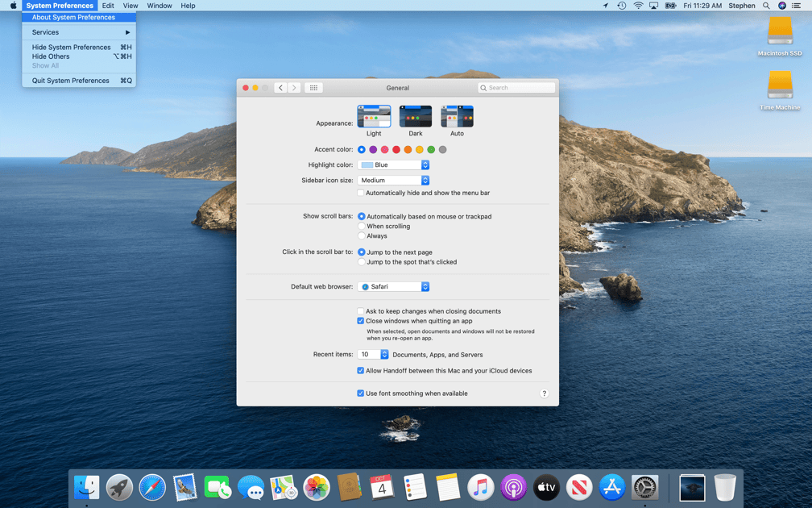Viewport: 812px width, 508px height.
Task: Open Mail stamp icon in Dock
Action: [185, 488]
